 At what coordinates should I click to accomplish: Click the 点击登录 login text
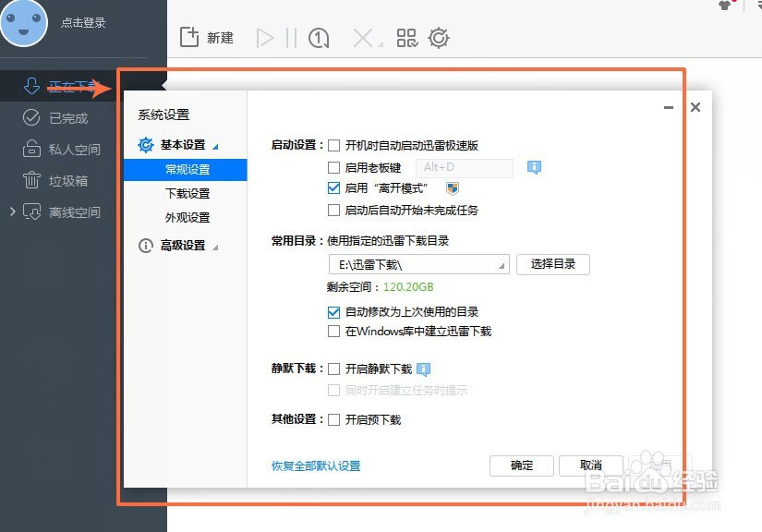[x=83, y=23]
